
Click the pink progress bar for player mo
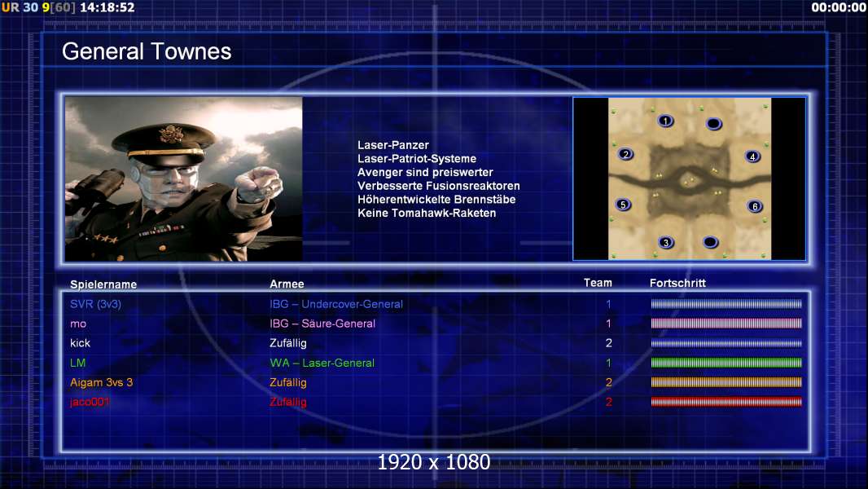[726, 323]
